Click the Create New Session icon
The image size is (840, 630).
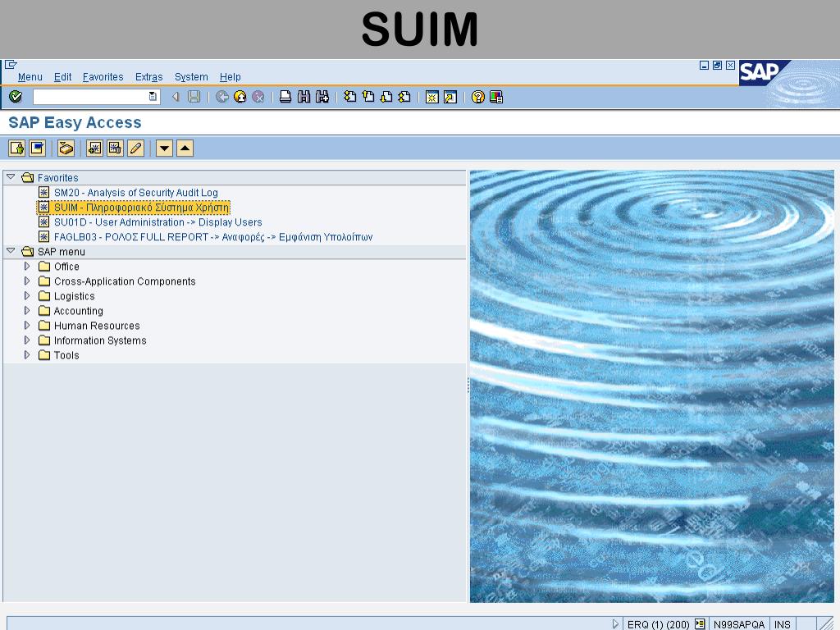(431, 97)
